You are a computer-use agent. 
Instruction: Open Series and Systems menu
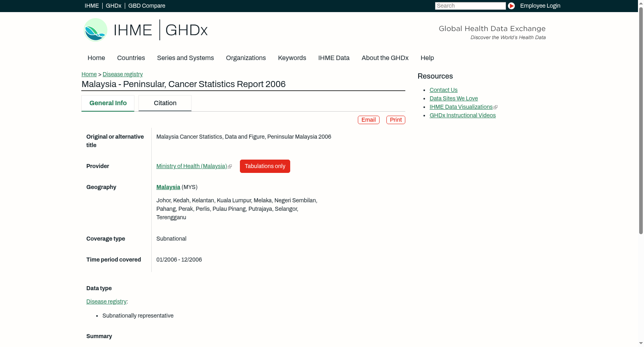tap(185, 58)
